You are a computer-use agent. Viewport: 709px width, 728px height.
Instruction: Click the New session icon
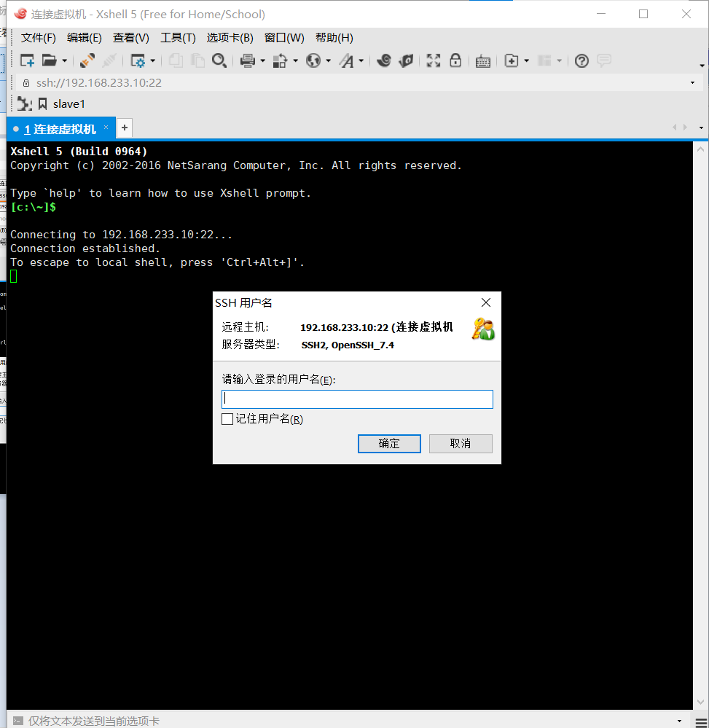[27, 60]
